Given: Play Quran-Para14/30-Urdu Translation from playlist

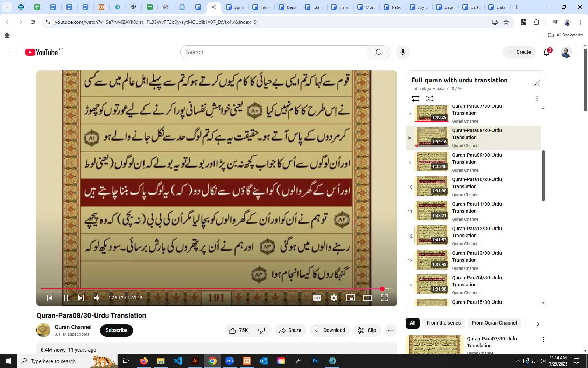Looking at the screenshot, I should pyautogui.click(x=473, y=285).
